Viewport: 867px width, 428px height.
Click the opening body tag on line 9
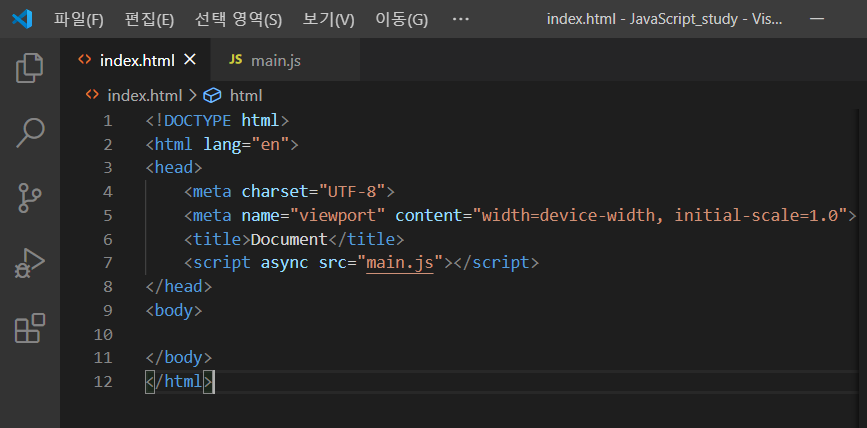coord(174,311)
